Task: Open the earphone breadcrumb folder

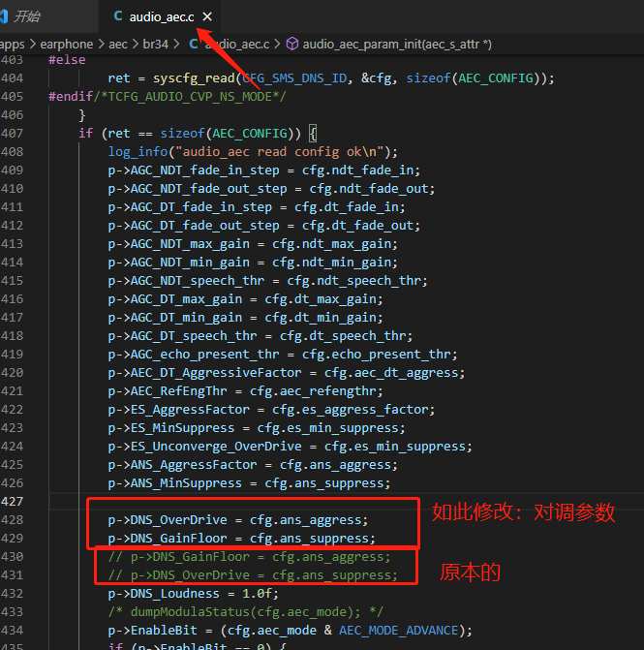Action: pos(66,44)
